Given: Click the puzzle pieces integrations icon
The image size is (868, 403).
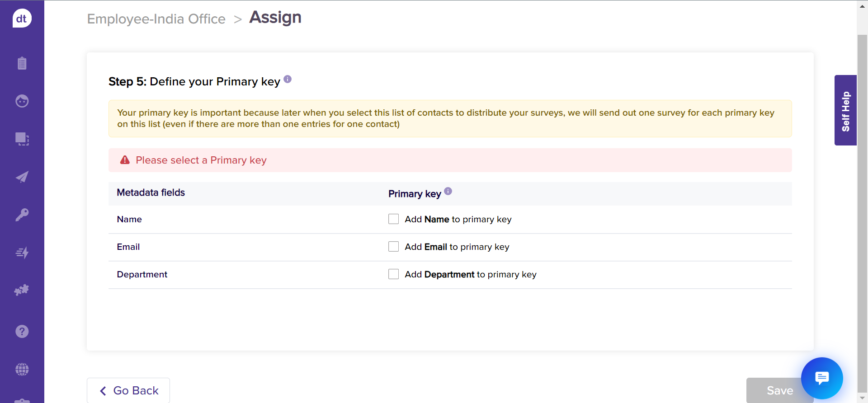Looking at the screenshot, I should point(22,290).
